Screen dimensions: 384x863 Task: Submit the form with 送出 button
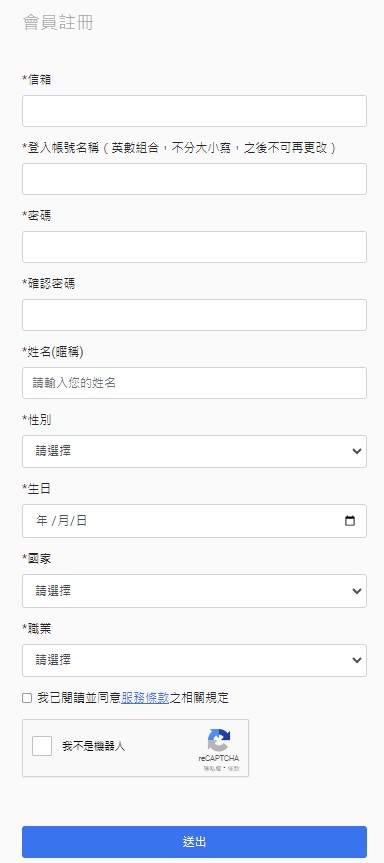click(194, 842)
